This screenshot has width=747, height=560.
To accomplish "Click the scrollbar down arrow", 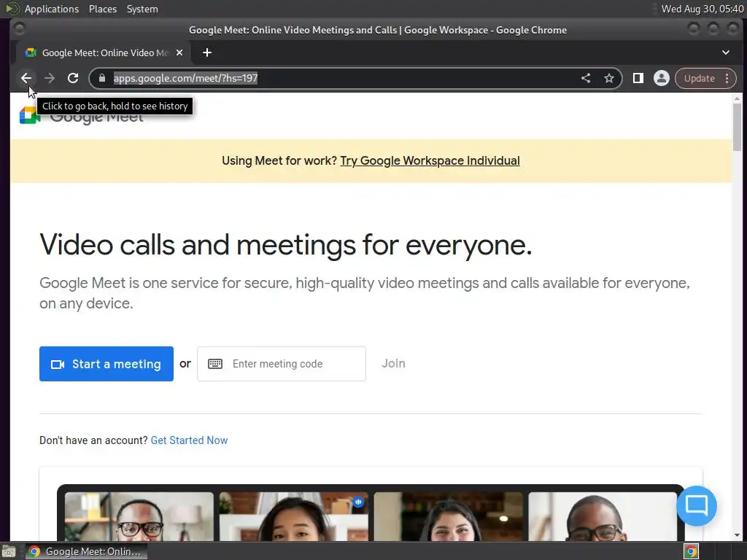I will tap(737, 534).
